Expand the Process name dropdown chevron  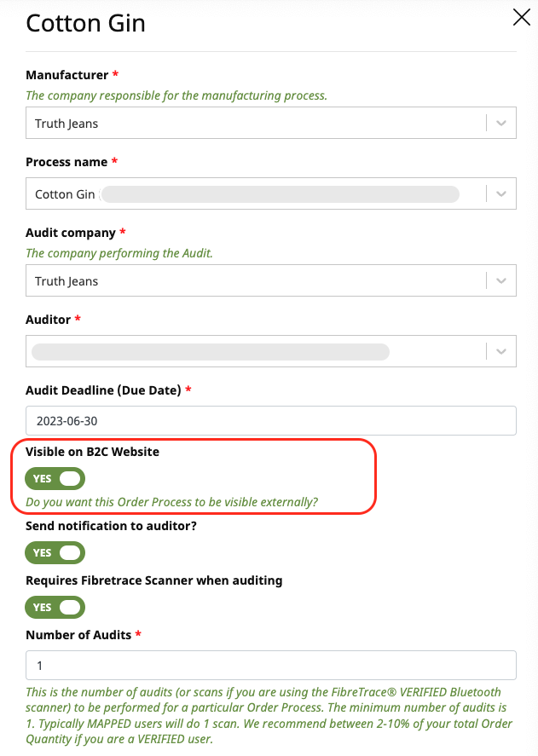(x=501, y=194)
